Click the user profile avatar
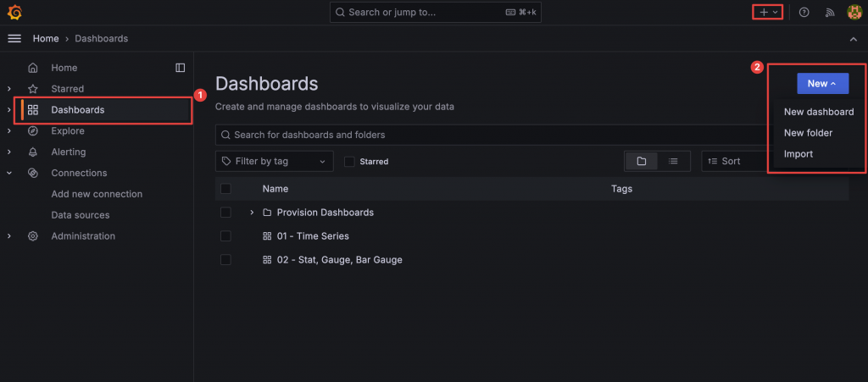The height and width of the screenshot is (382, 868). click(854, 13)
